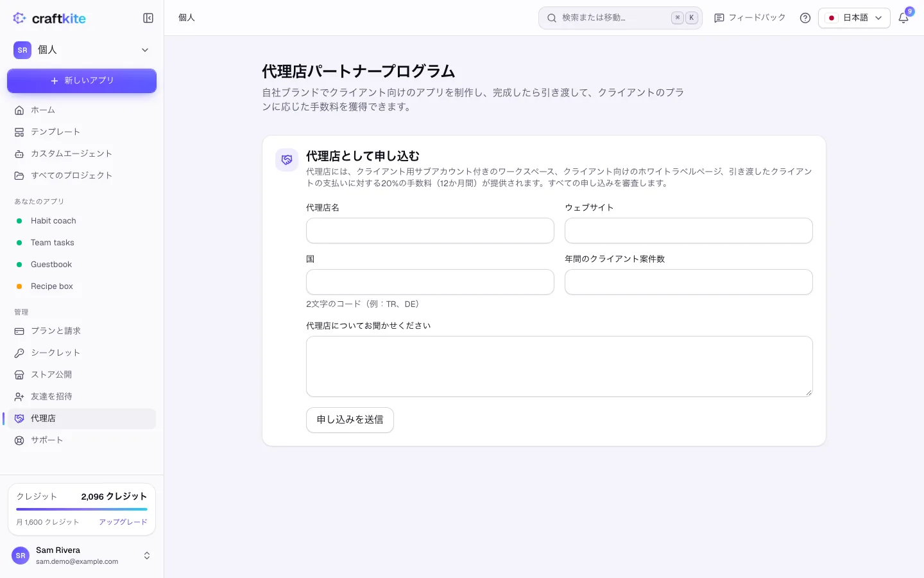This screenshot has width=924, height=578.
Task: Open カスタムエージェント page
Action: point(81,153)
